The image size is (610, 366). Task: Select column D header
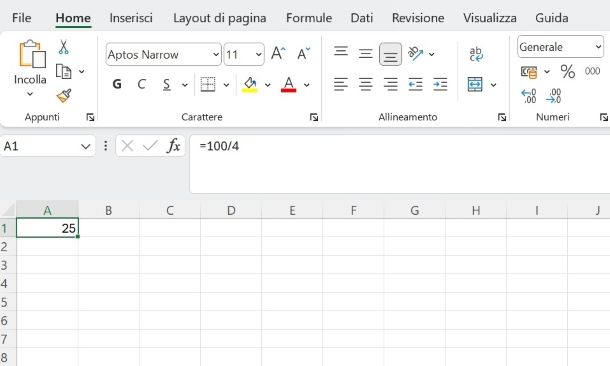(x=231, y=210)
